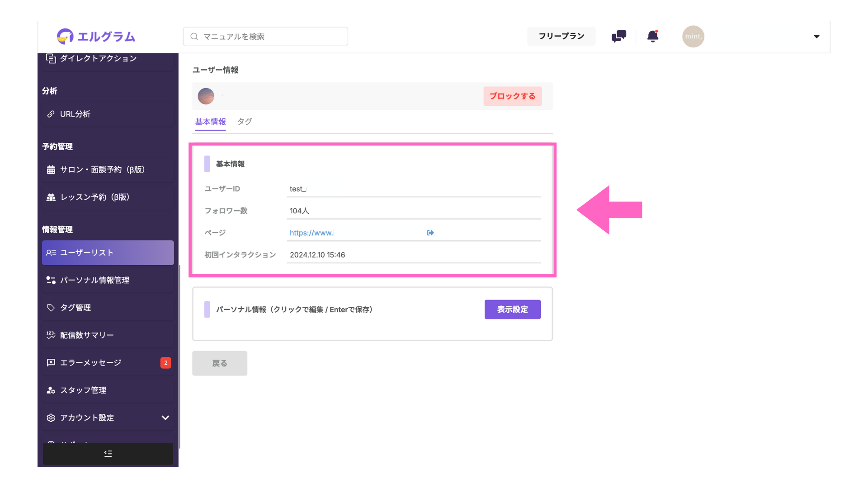Screen dimensions: 868x488
Task: Open ダイレクトアクション in sidebar
Action: point(108,58)
